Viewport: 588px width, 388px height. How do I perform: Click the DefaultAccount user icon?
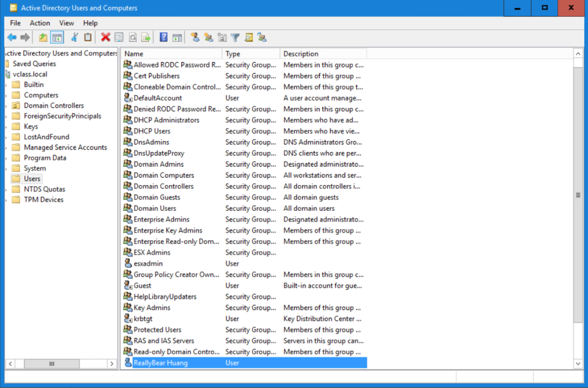point(128,98)
